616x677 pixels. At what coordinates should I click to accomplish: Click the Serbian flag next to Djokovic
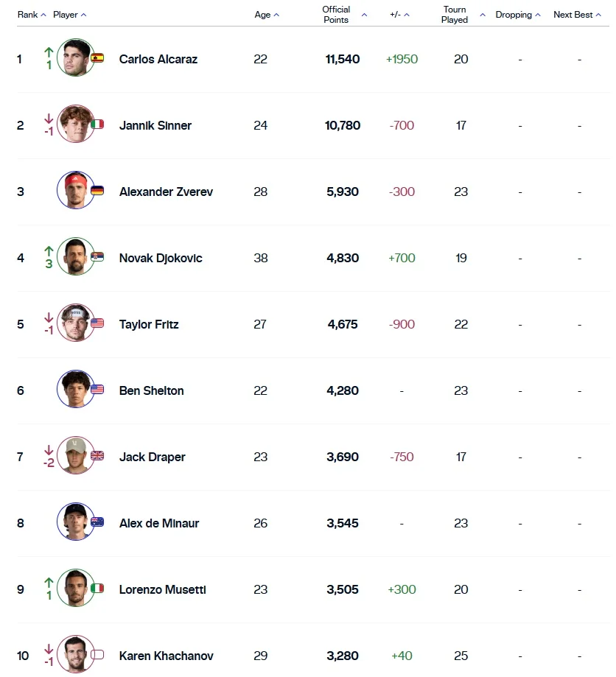click(x=97, y=257)
